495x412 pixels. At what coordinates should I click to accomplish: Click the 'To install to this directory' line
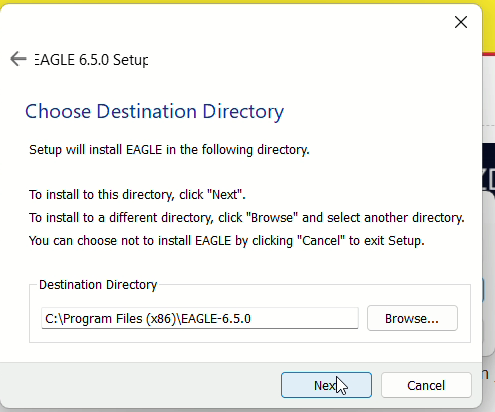click(137, 194)
